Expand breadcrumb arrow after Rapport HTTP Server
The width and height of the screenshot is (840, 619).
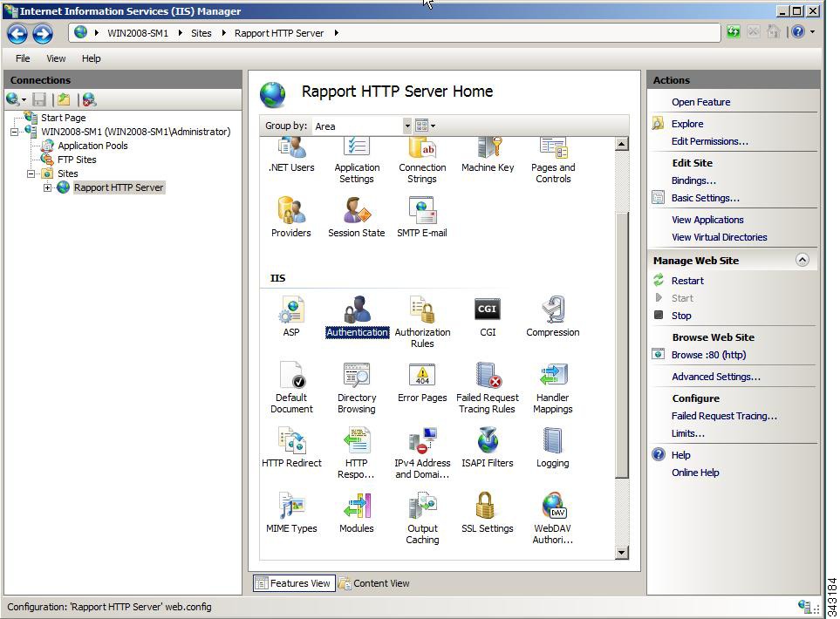coord(337,32)
